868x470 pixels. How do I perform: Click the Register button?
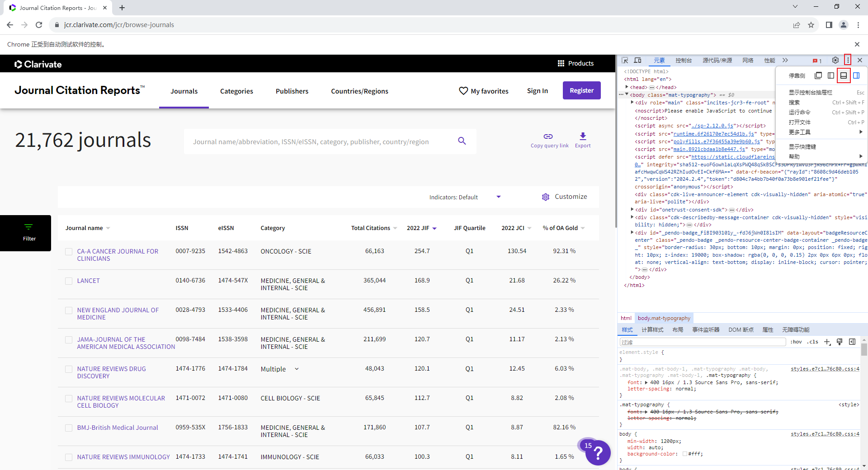tap(581, 90)
